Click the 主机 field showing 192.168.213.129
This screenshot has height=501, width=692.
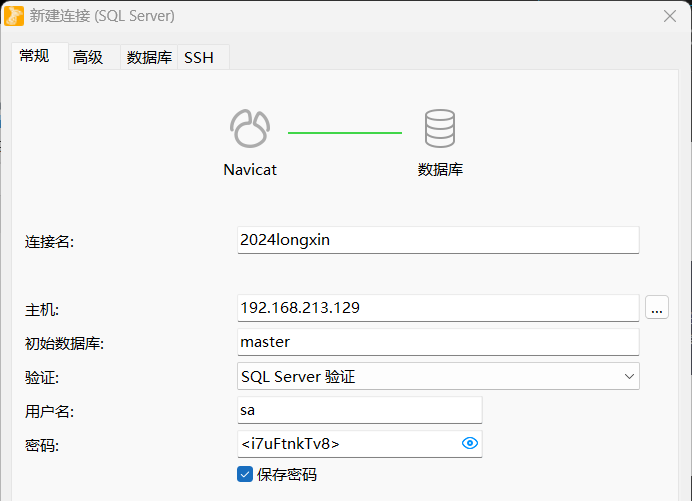(438, 308)
